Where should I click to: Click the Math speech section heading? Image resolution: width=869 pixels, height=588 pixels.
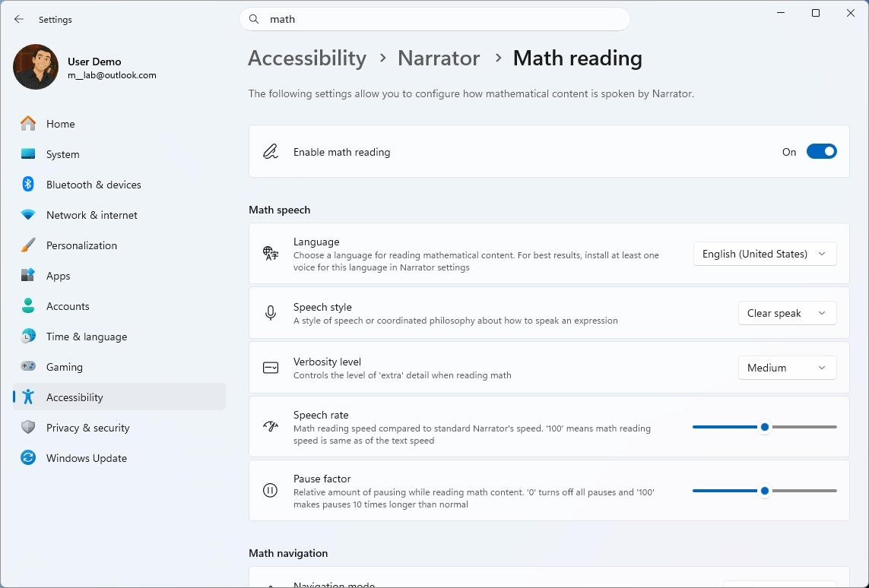click(279, 210)
